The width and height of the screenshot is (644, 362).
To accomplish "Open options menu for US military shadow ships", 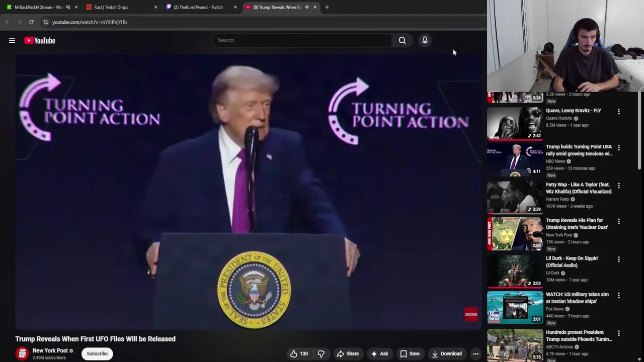I will point(619,295).
